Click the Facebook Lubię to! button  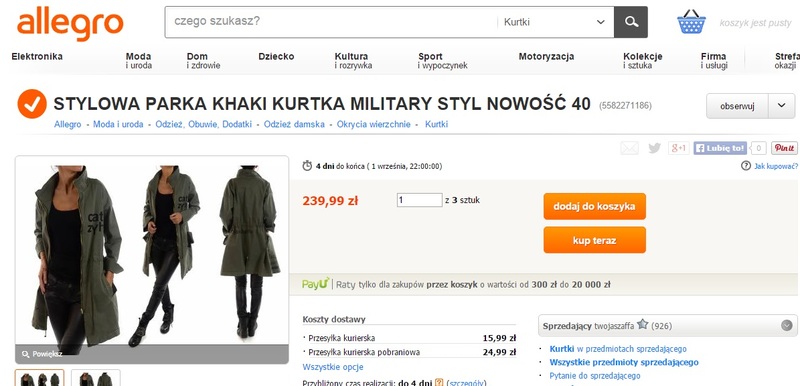coord(720,148)
